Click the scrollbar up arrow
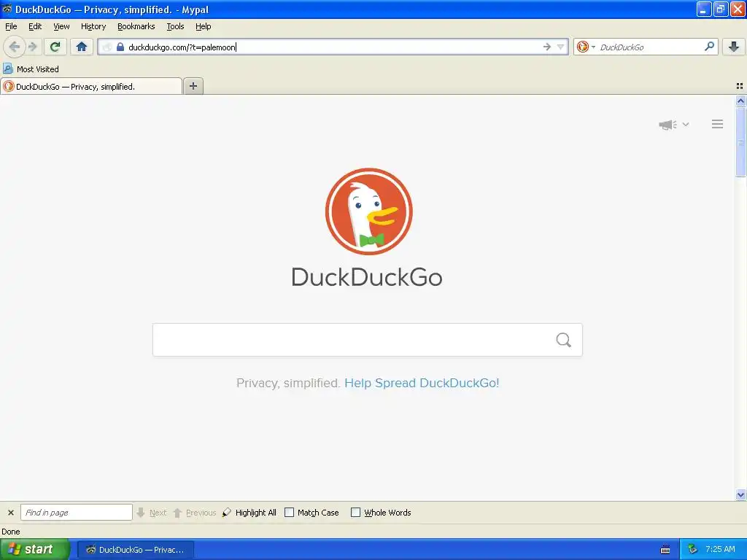Screen dimensions: 747x560 740,101
